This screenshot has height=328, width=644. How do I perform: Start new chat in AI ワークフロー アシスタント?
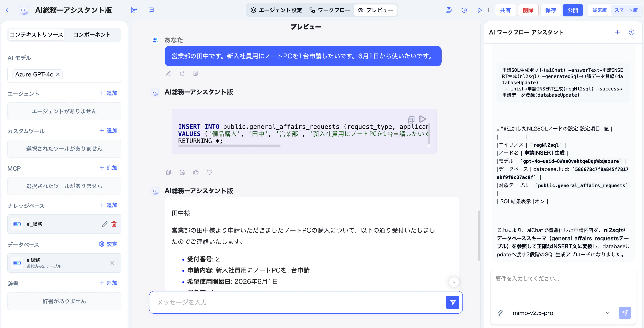pyautogui.click(x=617, y=32)
